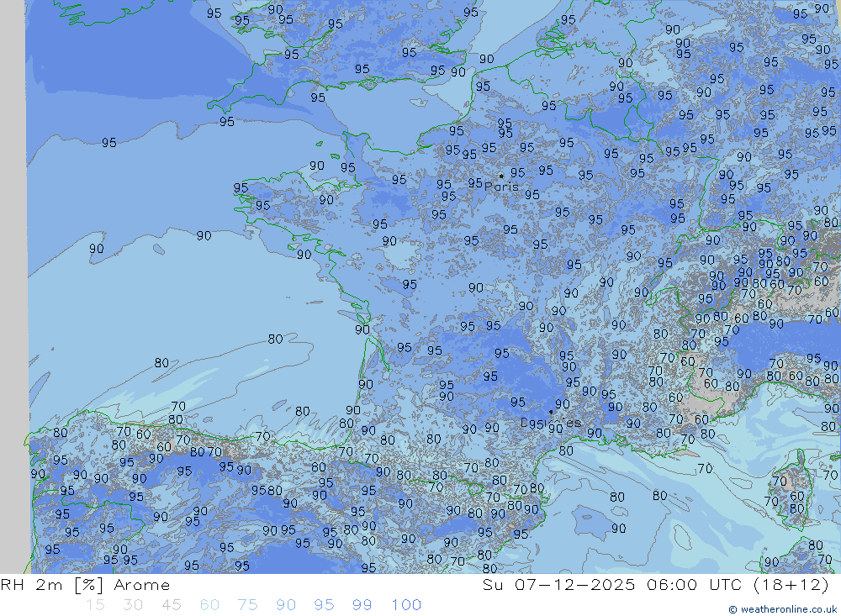Click the weatheronline.co.uk copyright text
841x616 pixels.
783,609
